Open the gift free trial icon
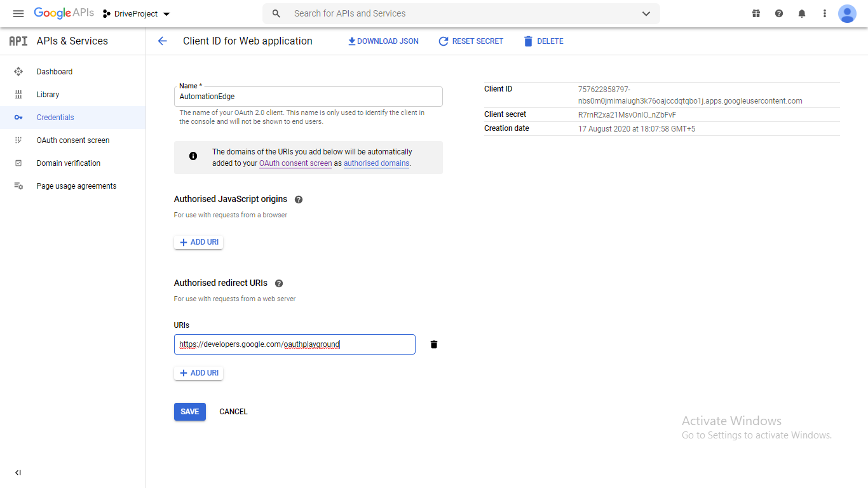 click(756, 13)
